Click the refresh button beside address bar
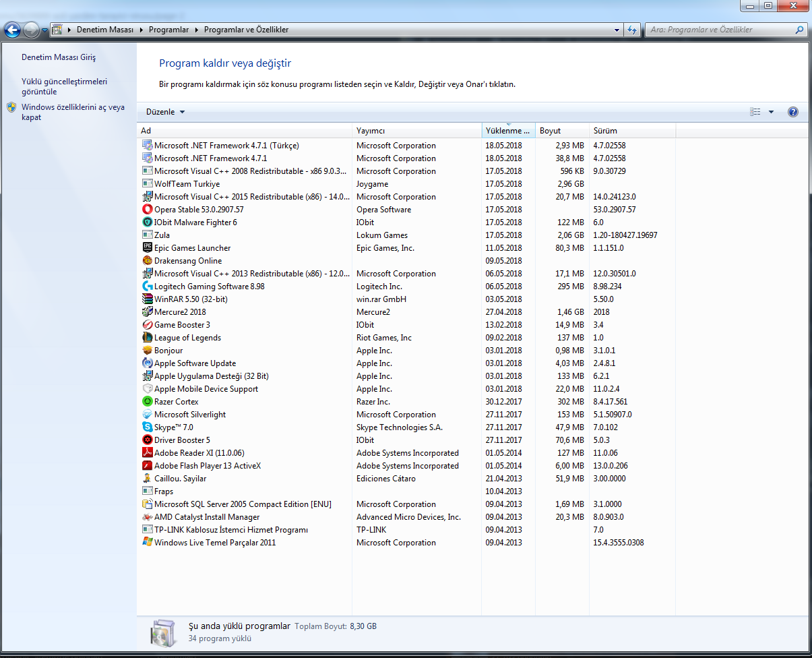The image size is (812, 658). [x=632, y=30]
